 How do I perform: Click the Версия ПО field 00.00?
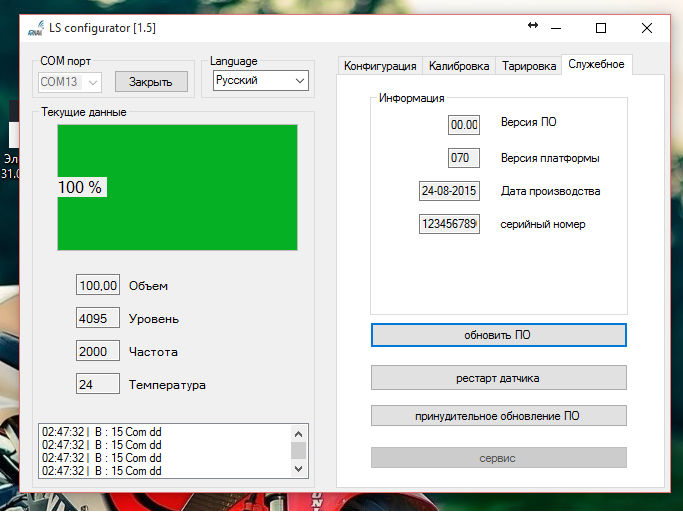(464, 125)
